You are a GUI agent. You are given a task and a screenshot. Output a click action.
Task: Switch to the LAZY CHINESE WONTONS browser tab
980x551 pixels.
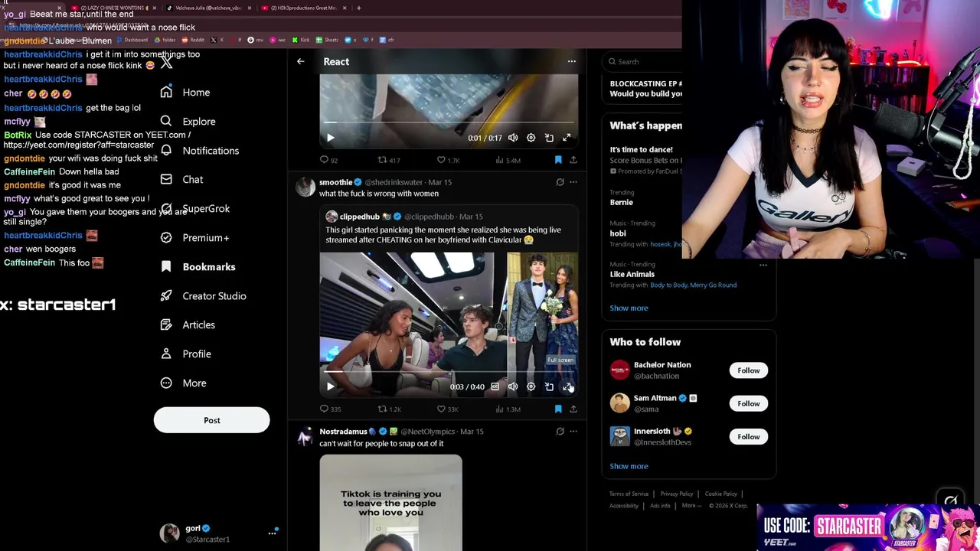tap(113, 8)
